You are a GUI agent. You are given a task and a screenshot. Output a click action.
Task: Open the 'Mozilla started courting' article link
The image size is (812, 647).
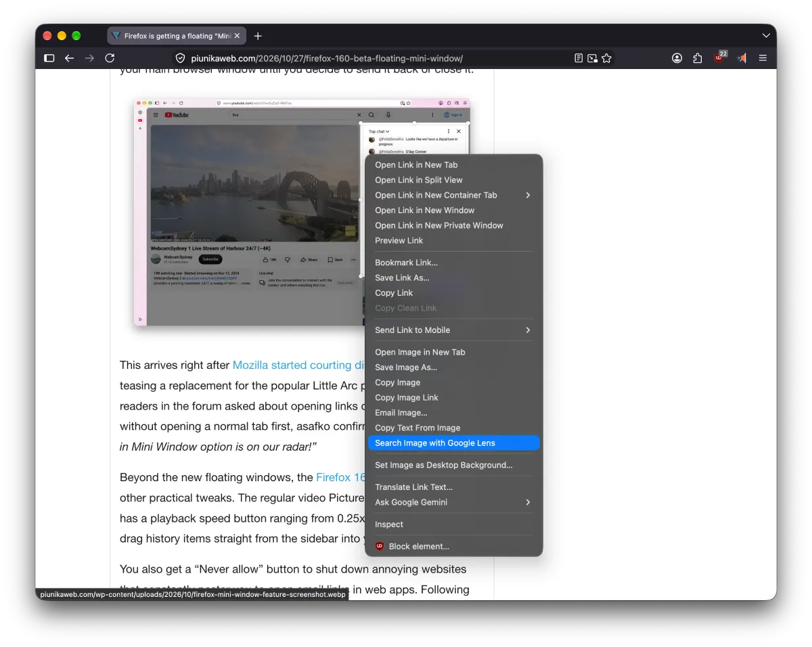tap(298, 365)
